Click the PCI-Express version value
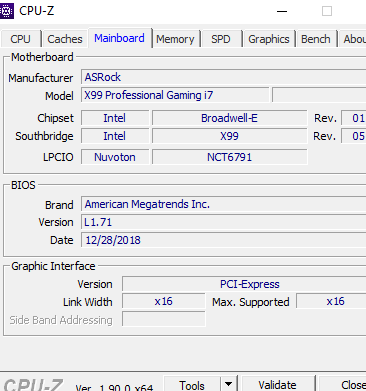 [x=244, y=284]
